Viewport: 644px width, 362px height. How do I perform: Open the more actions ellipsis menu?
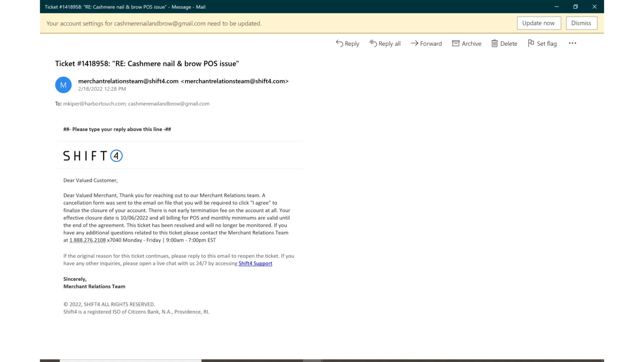(572, 43)
